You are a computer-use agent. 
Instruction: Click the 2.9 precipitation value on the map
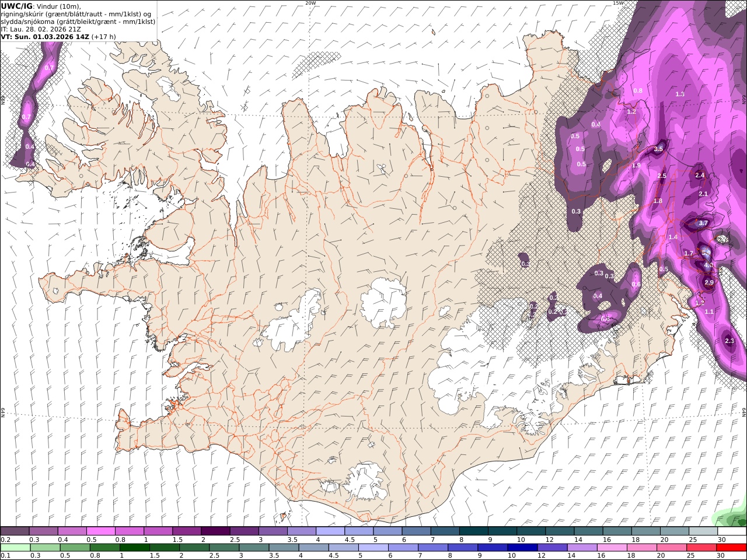click(709, 282)
